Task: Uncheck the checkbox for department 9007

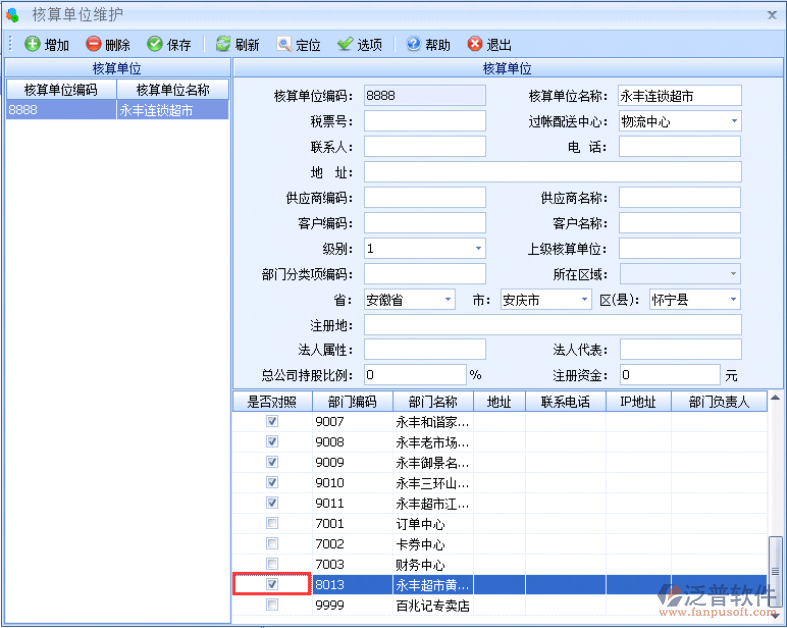Action: click(x=272, y=421)
